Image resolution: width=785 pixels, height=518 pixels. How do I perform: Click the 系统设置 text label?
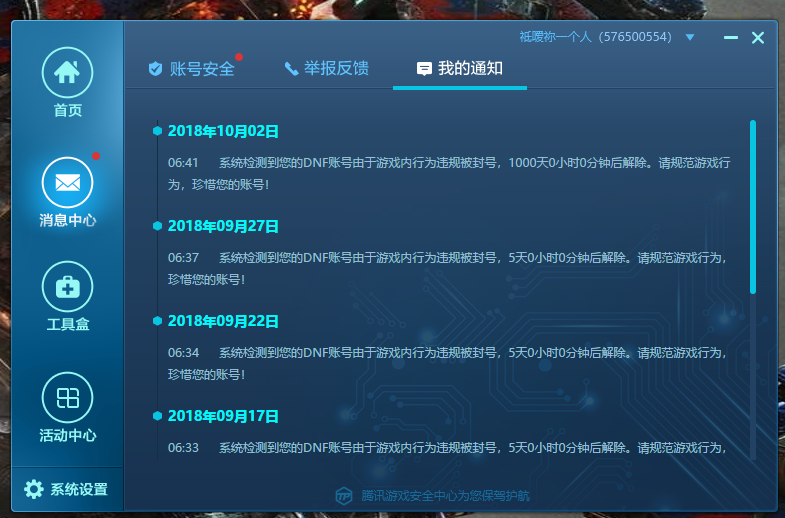coord(79,489)
